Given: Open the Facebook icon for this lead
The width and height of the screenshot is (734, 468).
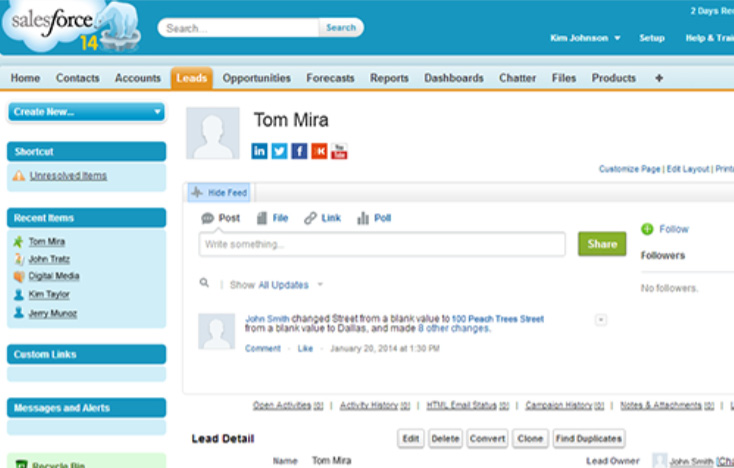Looking at the screenshot, I should [299, 151].
